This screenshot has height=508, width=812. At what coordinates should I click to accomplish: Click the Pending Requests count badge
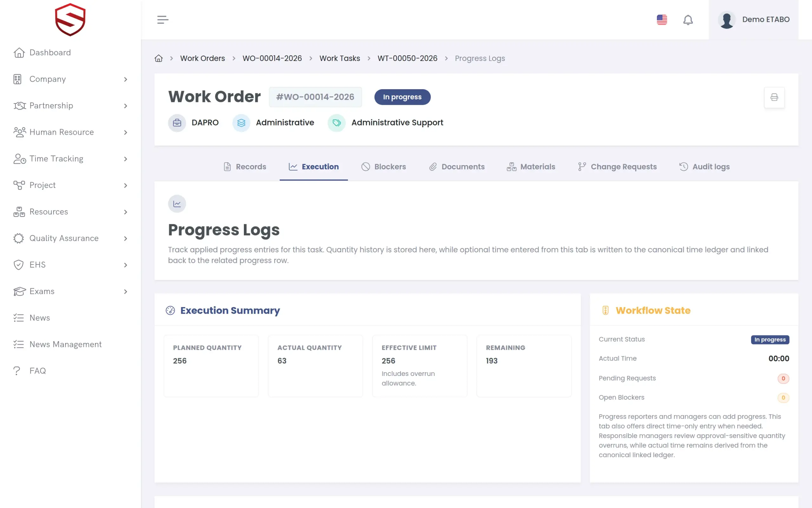click(x=783, y=379)
